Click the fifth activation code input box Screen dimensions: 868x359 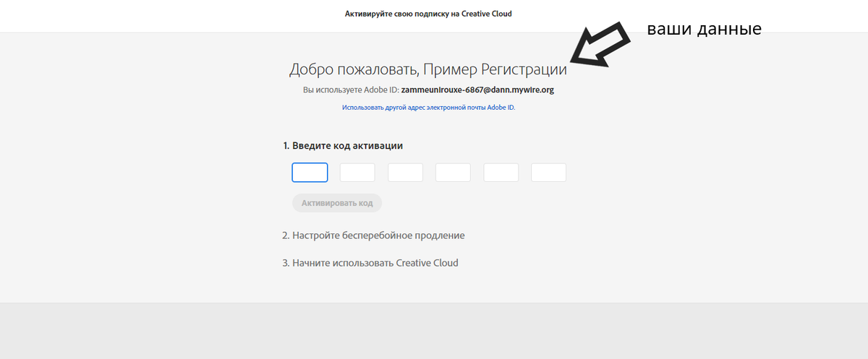tap(501, 172)
